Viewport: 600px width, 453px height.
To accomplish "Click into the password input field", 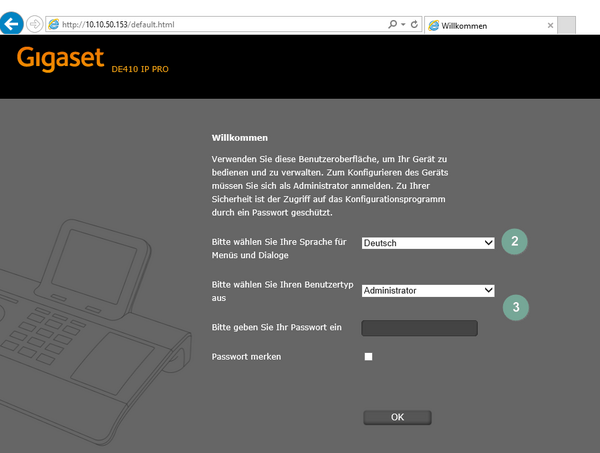I will [419, 327].
